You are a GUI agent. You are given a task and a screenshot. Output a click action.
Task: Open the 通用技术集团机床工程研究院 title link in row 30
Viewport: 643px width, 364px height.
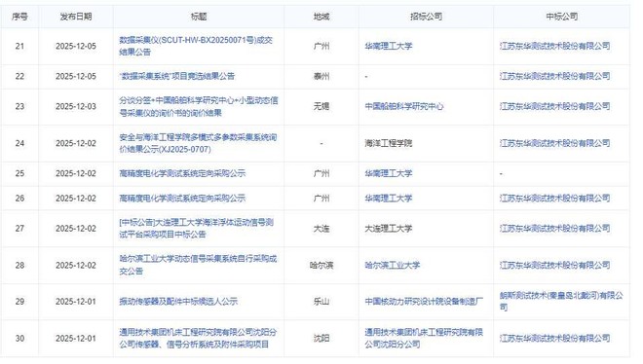click(x=198, y=338)
